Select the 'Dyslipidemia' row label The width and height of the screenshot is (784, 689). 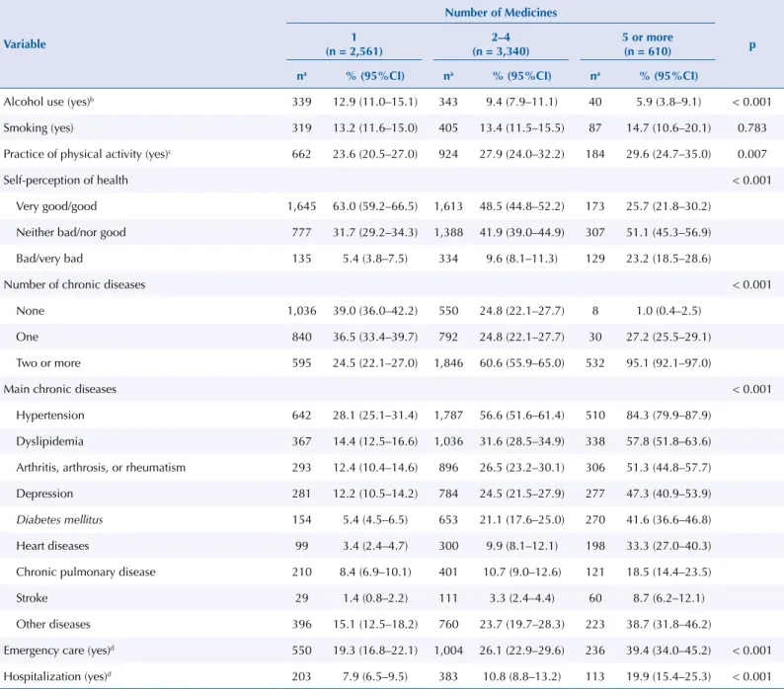[49, 441]
